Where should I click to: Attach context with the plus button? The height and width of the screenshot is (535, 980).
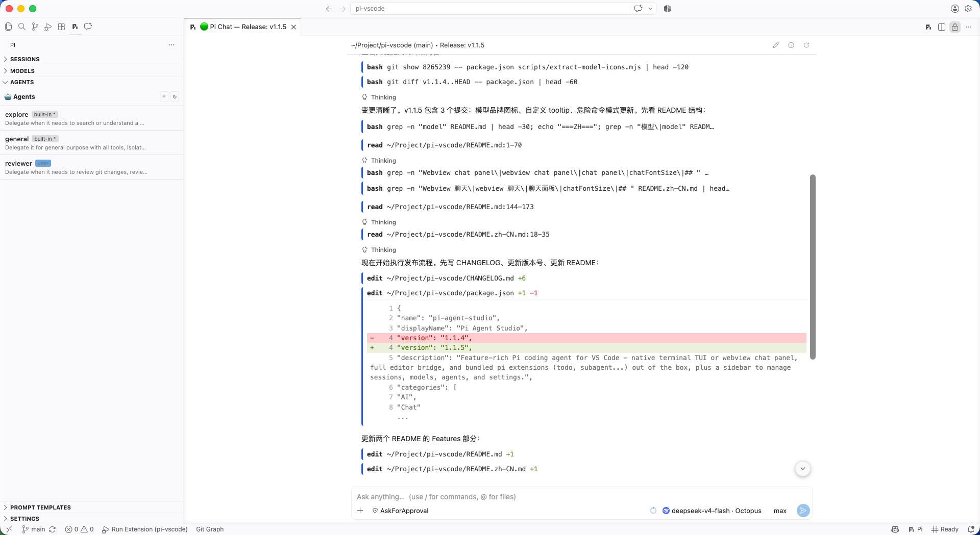pos(360,511)
